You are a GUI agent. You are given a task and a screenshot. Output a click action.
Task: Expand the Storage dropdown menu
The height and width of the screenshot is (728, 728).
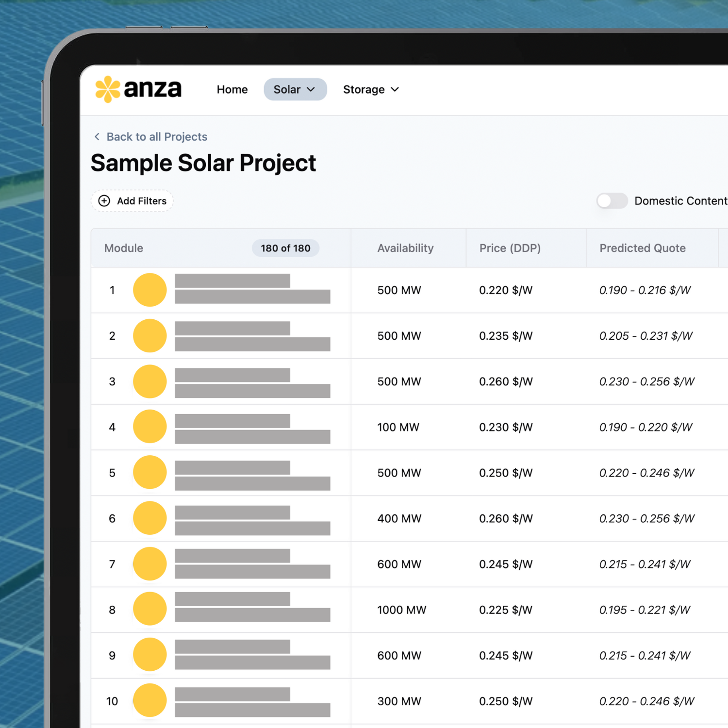click(x=371, y=89)
